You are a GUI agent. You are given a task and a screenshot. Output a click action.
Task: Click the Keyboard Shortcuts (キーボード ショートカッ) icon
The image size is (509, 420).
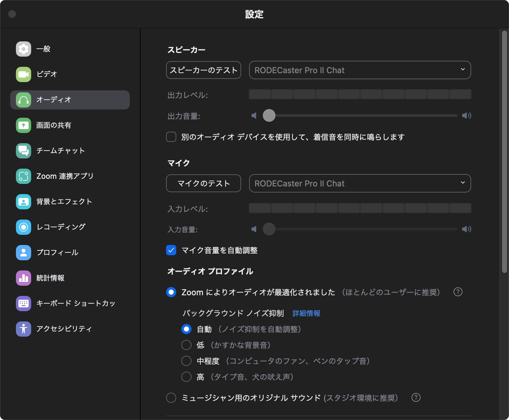[24, 304]
